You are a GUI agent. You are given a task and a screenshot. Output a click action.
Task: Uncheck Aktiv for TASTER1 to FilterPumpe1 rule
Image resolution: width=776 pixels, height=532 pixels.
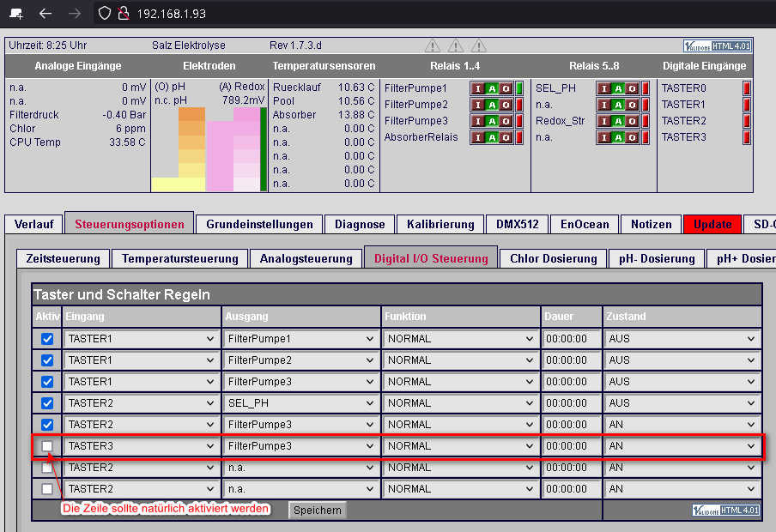click(47, 339)
